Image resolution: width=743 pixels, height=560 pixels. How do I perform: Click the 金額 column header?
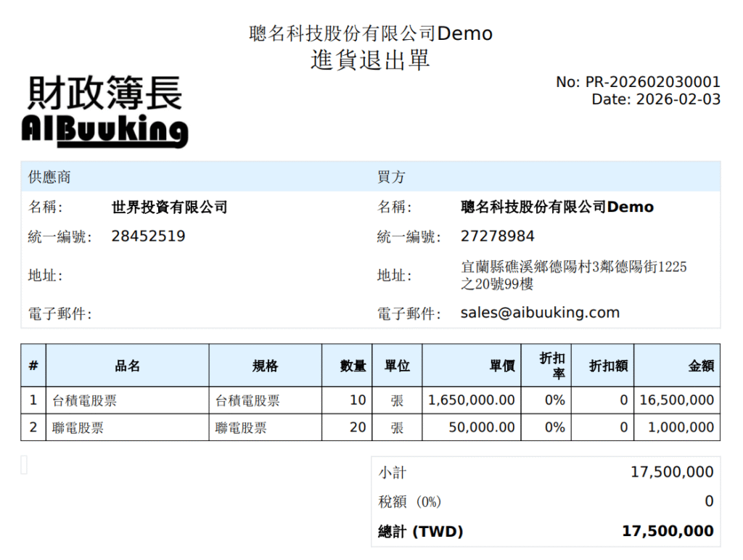tap(701, 366)
